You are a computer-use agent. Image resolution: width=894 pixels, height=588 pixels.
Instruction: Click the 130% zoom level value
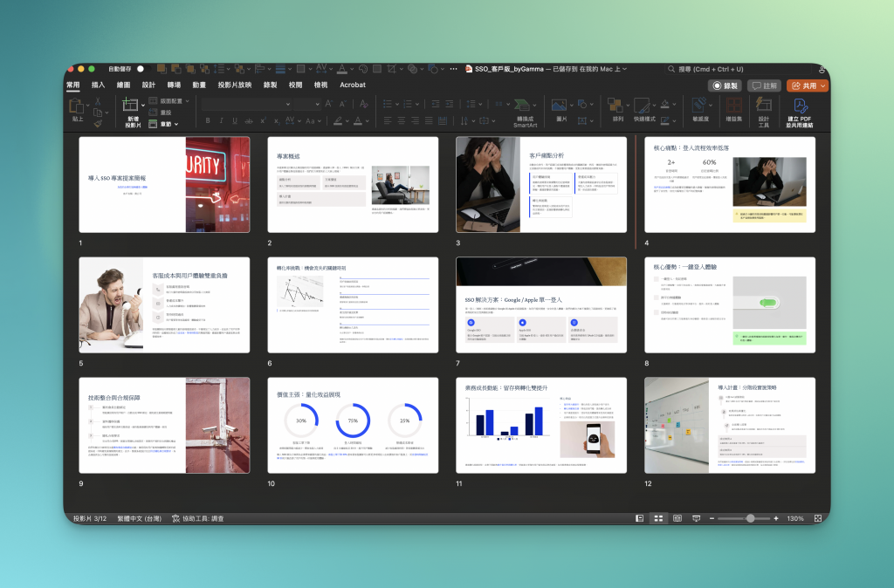click(x=794, y=518)
